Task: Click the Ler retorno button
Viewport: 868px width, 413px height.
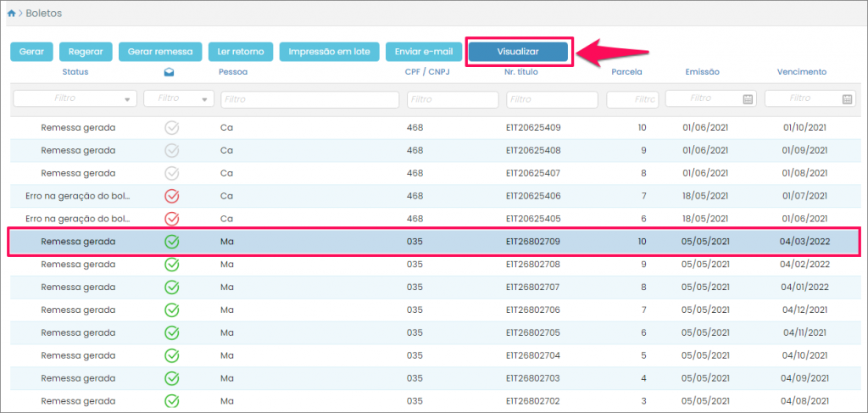Action: [x=241, y=52]
